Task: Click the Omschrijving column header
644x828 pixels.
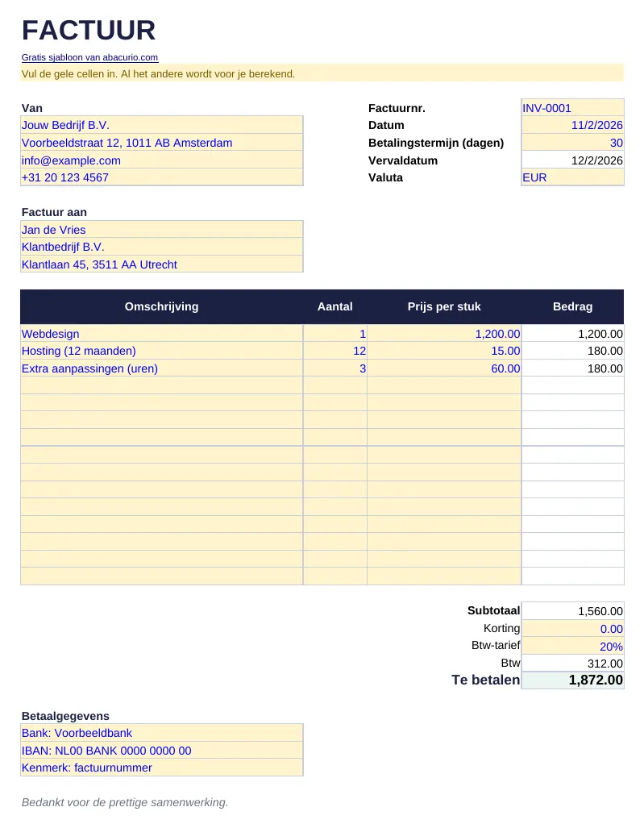Action: [x=161, y=306]
